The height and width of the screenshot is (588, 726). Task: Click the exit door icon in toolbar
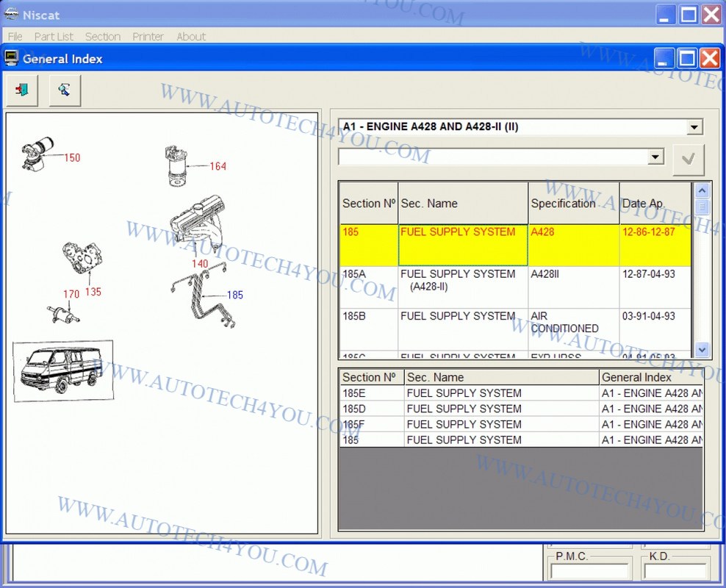[x=22, y=90]
